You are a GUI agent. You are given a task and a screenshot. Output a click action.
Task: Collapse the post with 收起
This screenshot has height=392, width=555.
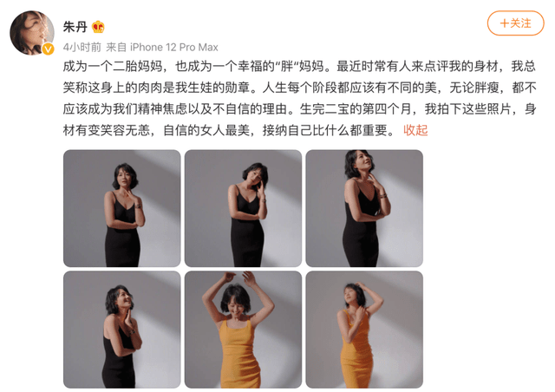click(x=415, y=130)
